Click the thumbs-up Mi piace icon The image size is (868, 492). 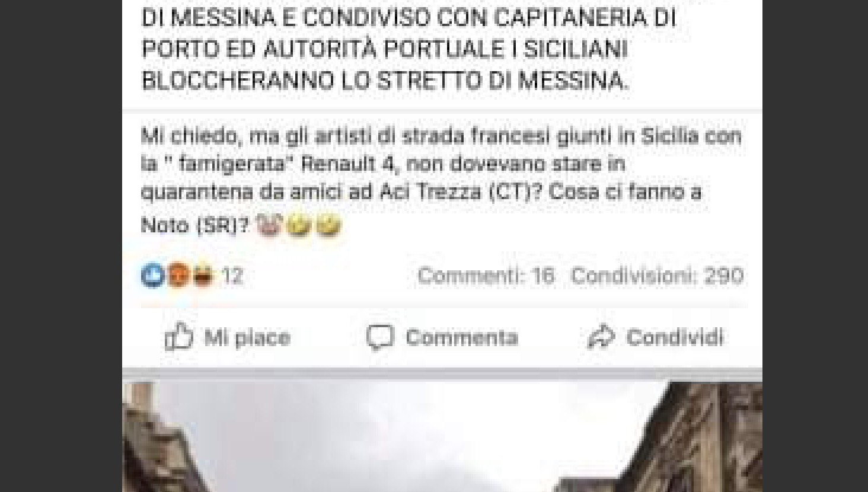point(178,337)
